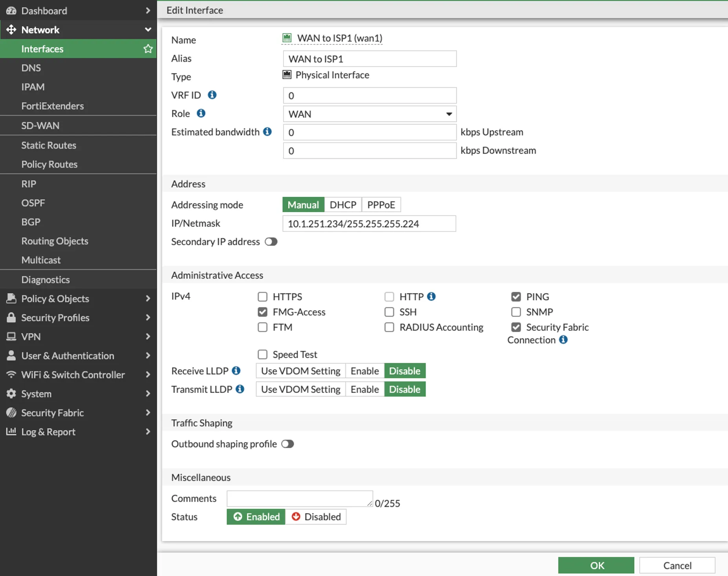Enable the SSH access checkbox
The height and width of the screenshot is (576, 728).
point(389,312)
